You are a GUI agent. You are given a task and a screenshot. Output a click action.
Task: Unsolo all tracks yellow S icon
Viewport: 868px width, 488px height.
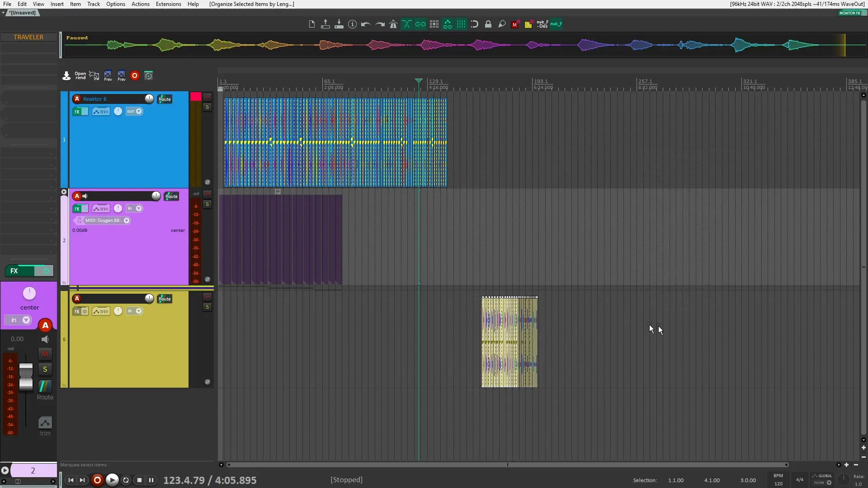click(528, 24)
